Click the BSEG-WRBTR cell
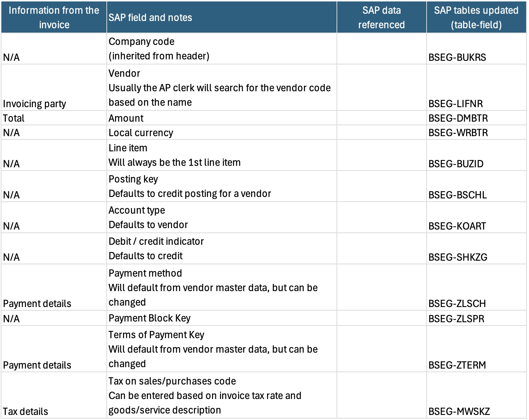This screenshot has height=420, width=529. click(x=476, y=133)
